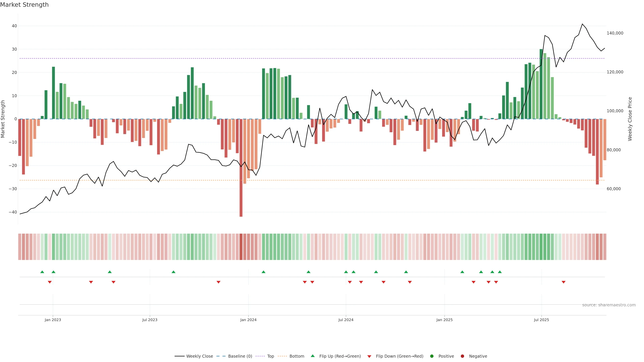Click the darkest red heatmap strip cell
Image resolution: width=644 pixels, height=362 pixels.
[x=241, y=247]
